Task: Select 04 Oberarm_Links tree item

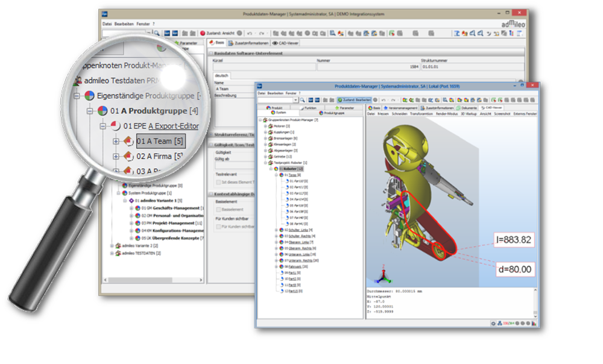Action: click(299, 242)
